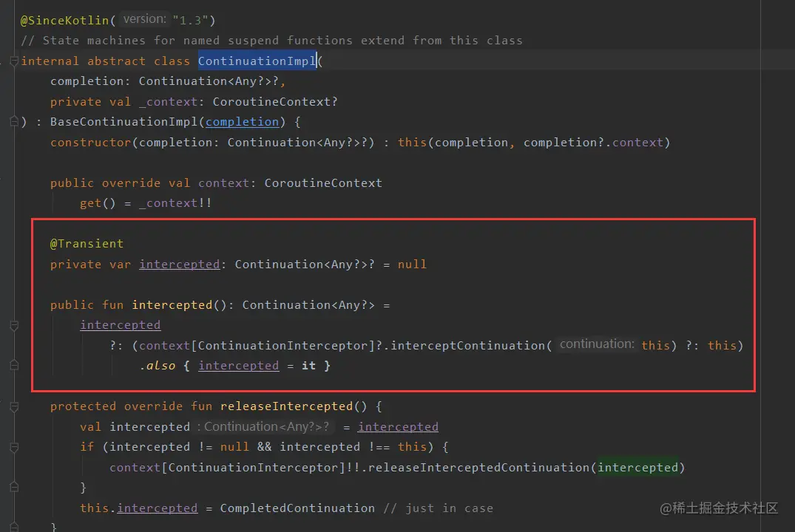The image size is (795, 532).
Task: Click green-highlighted 'intercepted' argument
Action: pyautogui.click(x=637, y=468)
